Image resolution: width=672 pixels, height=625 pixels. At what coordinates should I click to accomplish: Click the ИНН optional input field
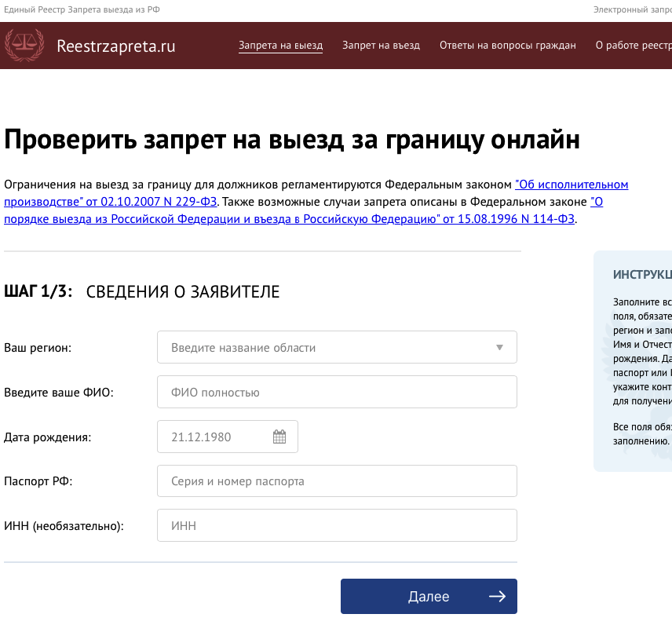click(x=338, y=524)
